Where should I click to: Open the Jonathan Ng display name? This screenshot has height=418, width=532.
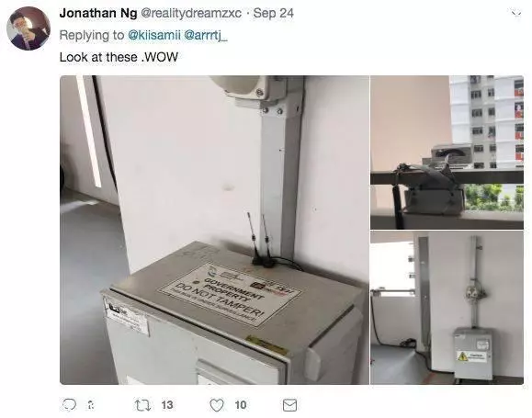[x=98, y=13]
